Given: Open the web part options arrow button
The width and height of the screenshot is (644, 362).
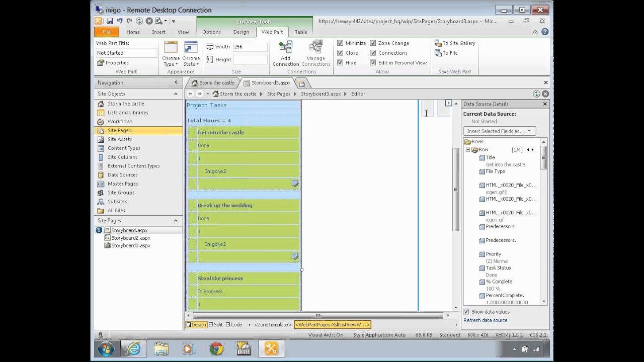Looking at the screenshot, I should pos(448,103).
